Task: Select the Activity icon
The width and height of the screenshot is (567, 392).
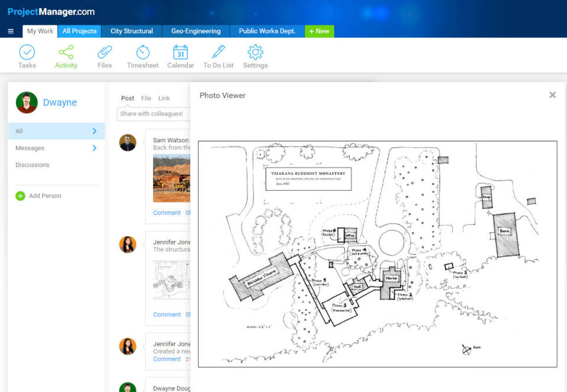Action: [66, 53]
